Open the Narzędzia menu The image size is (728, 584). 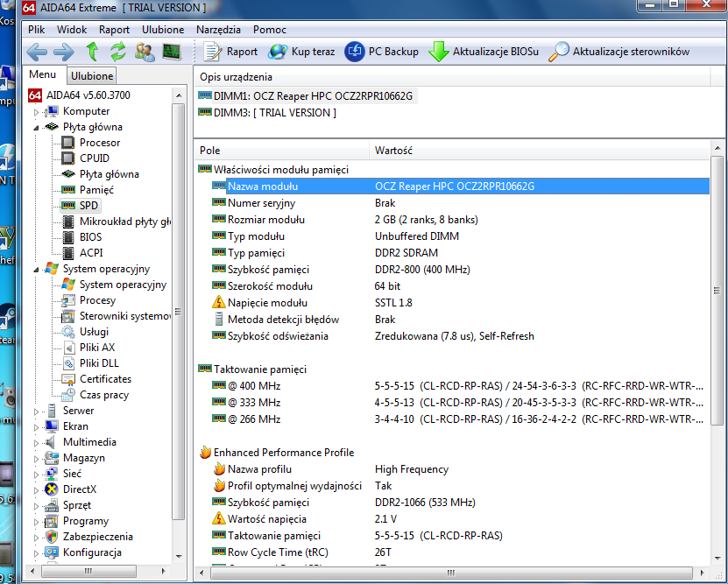tap(218, 30)
